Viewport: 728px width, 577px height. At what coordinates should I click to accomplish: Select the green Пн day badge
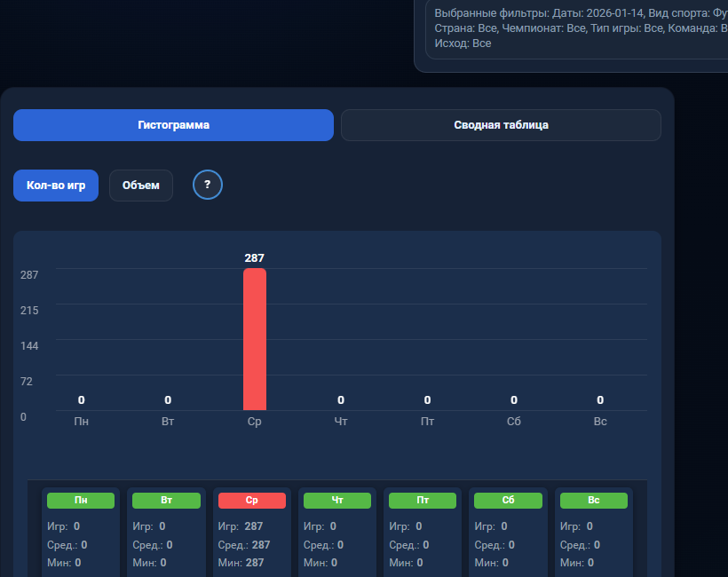point(81,501)
